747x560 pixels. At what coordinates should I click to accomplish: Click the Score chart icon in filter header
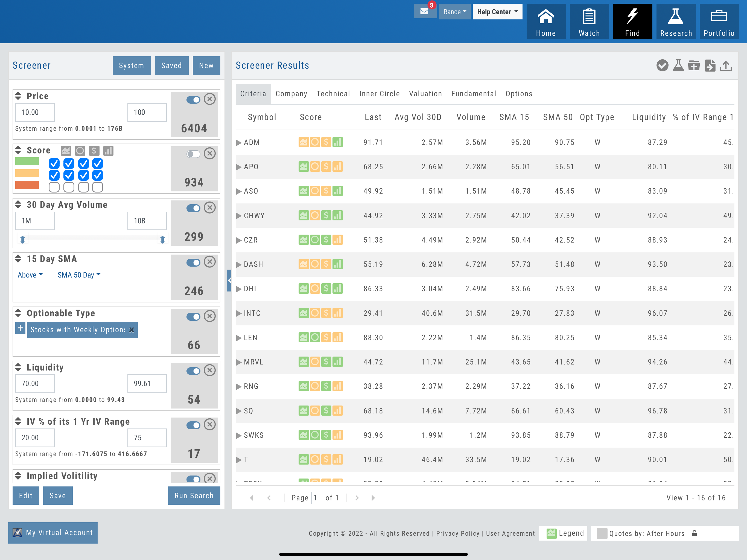pos(66,151)
